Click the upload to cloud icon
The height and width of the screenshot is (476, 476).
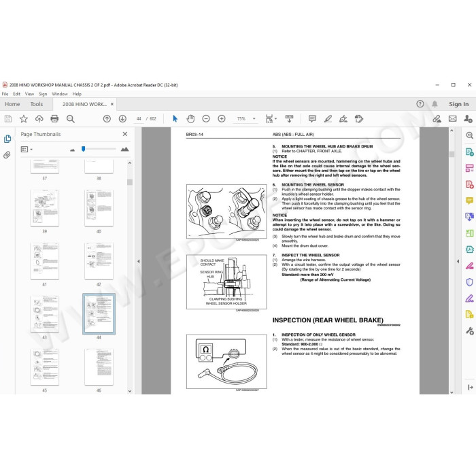pos(39,119)
